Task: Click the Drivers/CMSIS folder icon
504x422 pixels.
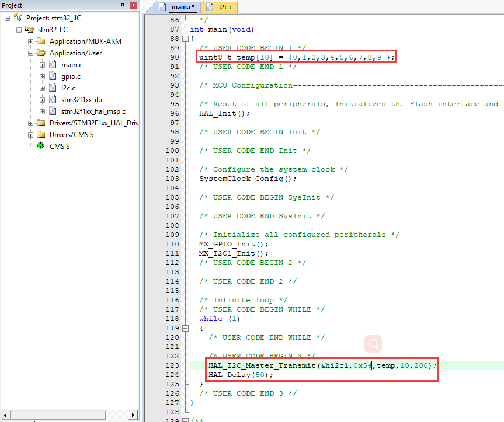Action: (40, 134)
